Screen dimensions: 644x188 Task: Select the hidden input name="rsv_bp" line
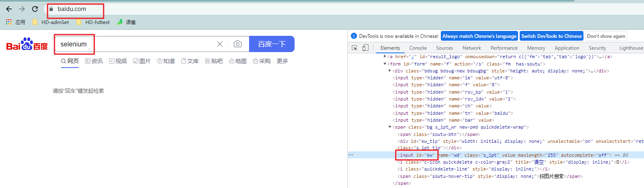(x=453, y=92)
